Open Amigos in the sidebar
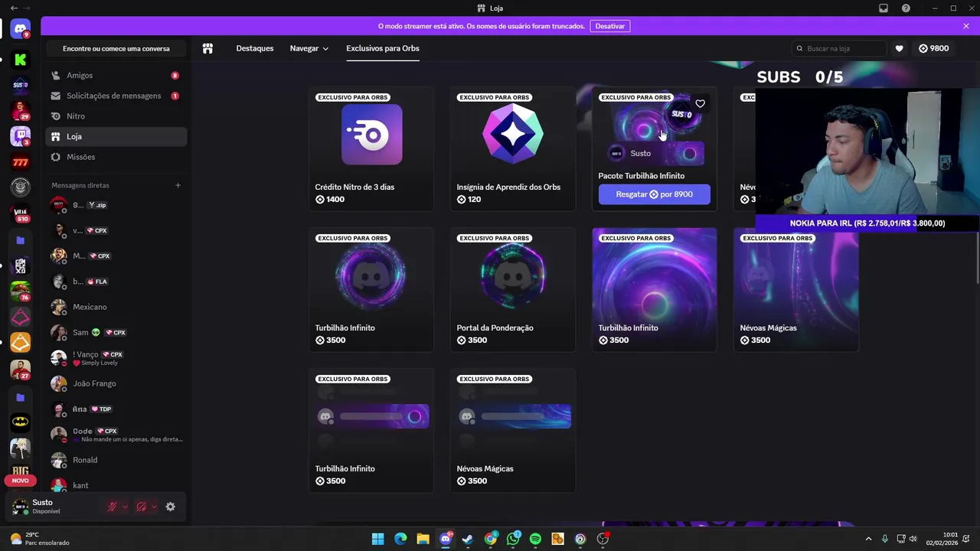The width and height of the screenshot is (980, 551). coord(116,75)
